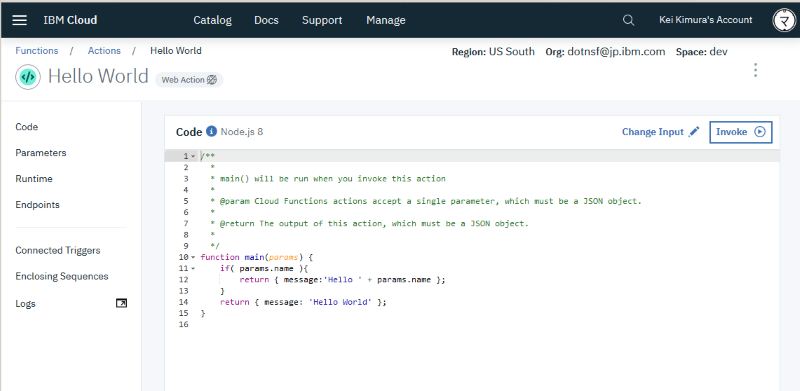Click the IBM Cloud logo text

pos(70,20)
